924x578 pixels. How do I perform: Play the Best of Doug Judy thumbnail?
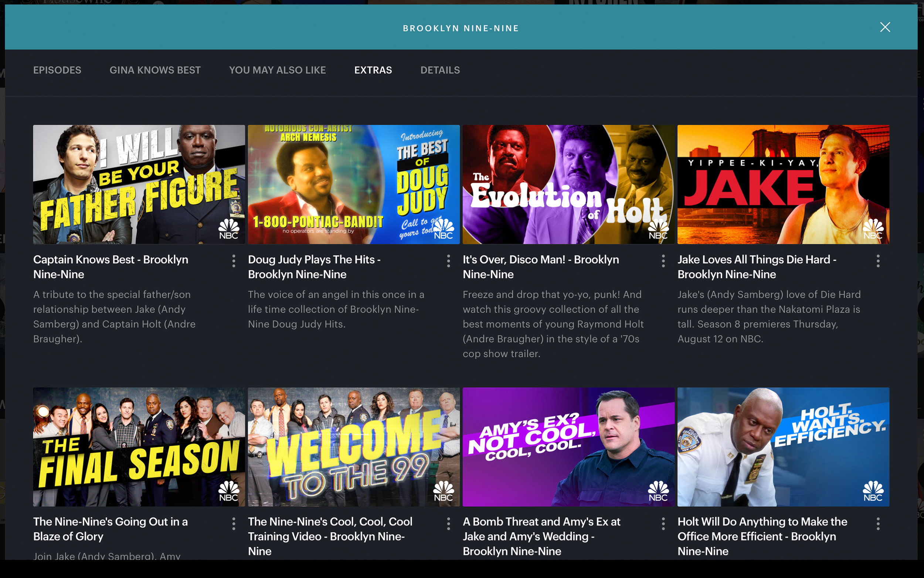[x=354, y=184]
